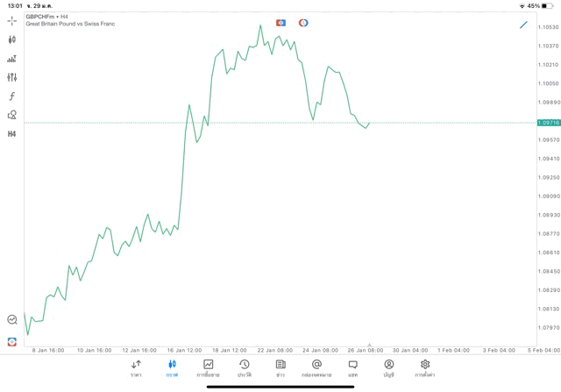Tap the circular gauge icon at bottom left
This screenshot has height=392, width=561.
pos(12,320)
